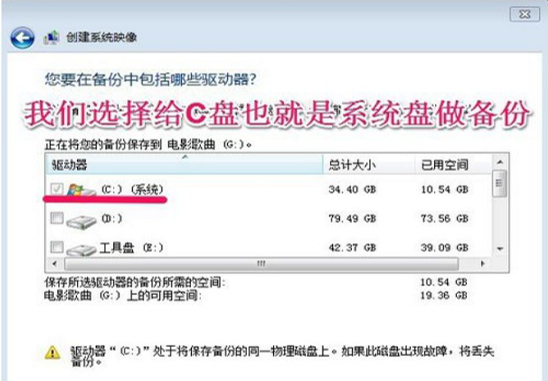Click the horizontal scroll left arrow
Screen dimensions: 548x381
(54, 264)
